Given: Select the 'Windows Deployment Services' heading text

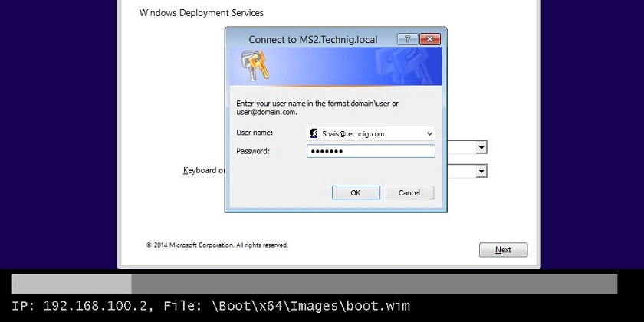Looking at the screenshot, I should pos(201,13).
